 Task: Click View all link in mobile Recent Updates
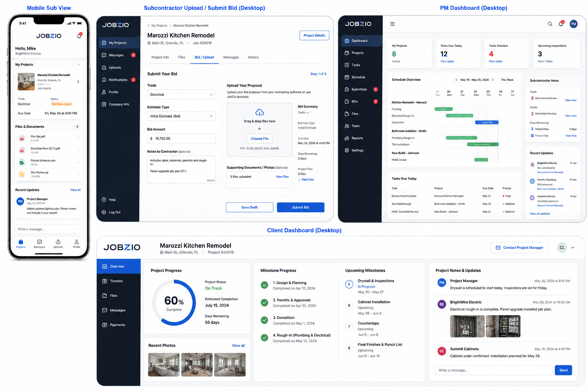point(75,190)
